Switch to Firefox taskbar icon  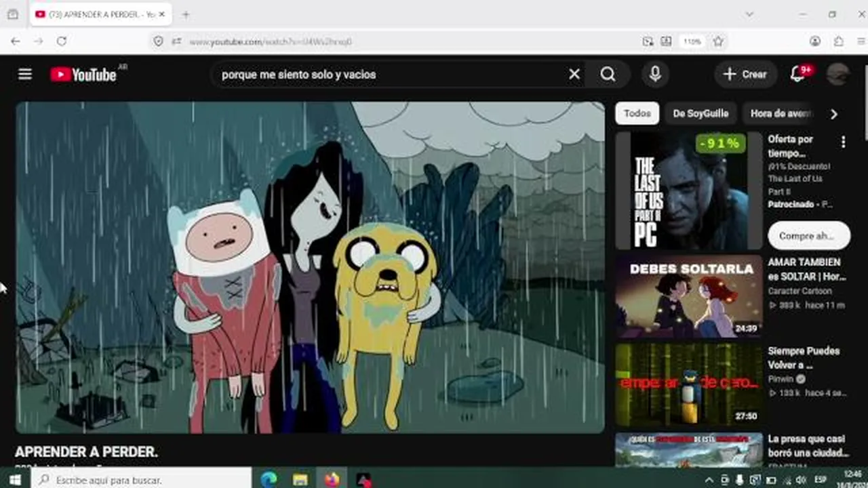[332, 479]
